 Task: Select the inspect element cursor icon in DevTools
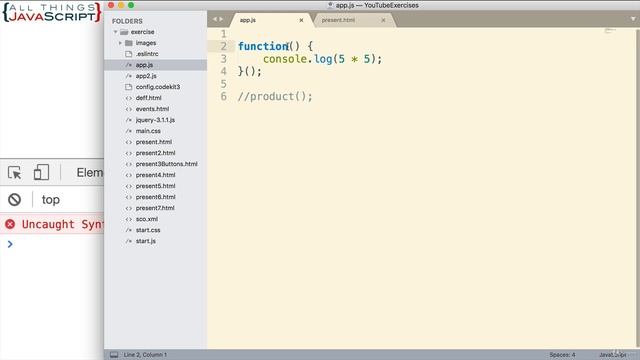point(14,173)
